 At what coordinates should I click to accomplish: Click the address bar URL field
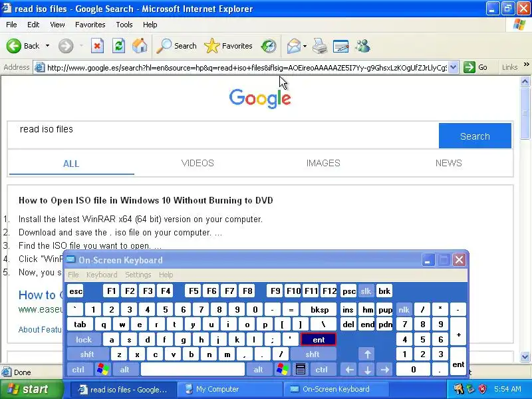[x=247, y=68]
